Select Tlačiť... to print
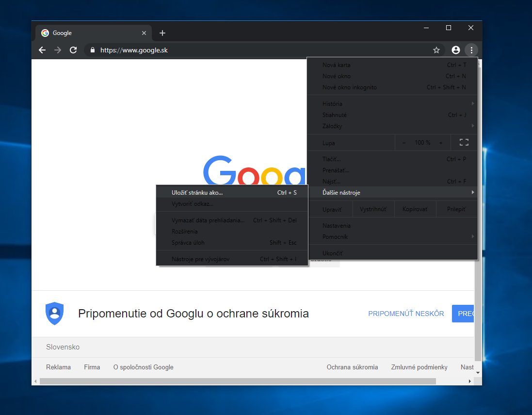Viewport: 532px width, 415px height. point(392,159)
